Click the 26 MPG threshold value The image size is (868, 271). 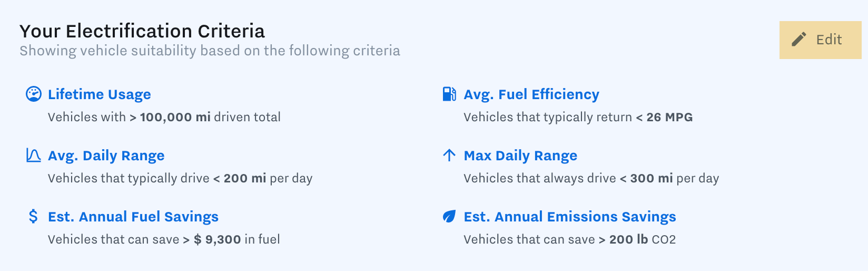[x=669, y=117]
